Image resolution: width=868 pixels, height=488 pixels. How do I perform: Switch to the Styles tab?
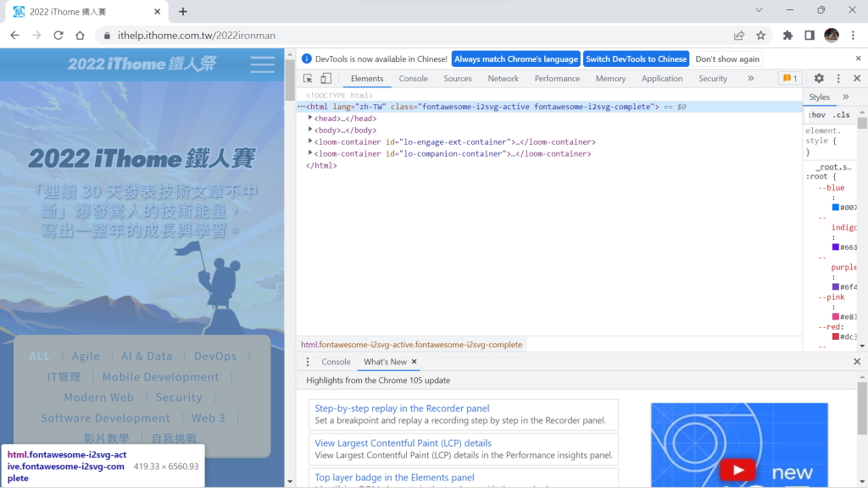[820, 97]
